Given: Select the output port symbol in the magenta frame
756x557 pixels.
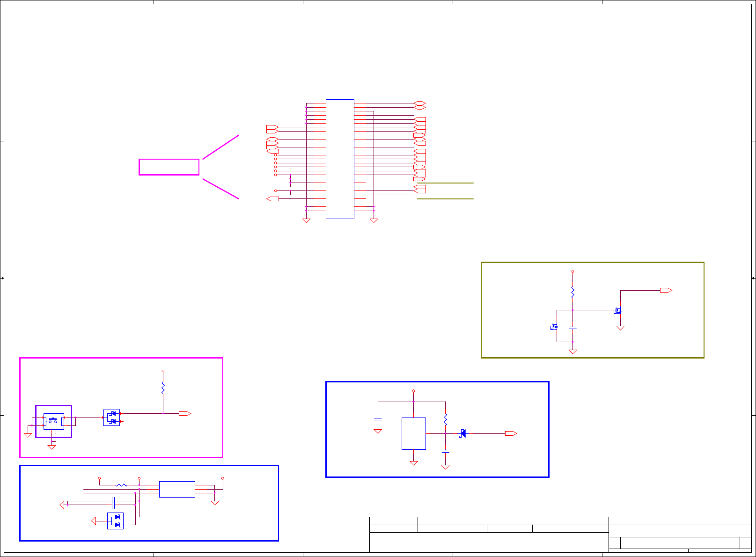Looking at the screenshot, I should pyautogui.click(x=185, y=414).
